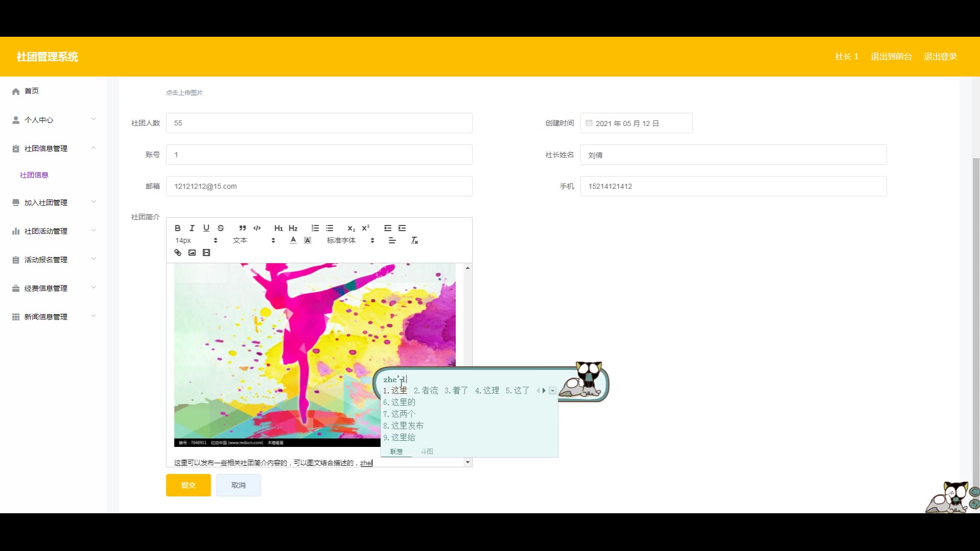This screenshot has width=980, height=551.
Task: Toggle italic text style
Action: (192, 228)
